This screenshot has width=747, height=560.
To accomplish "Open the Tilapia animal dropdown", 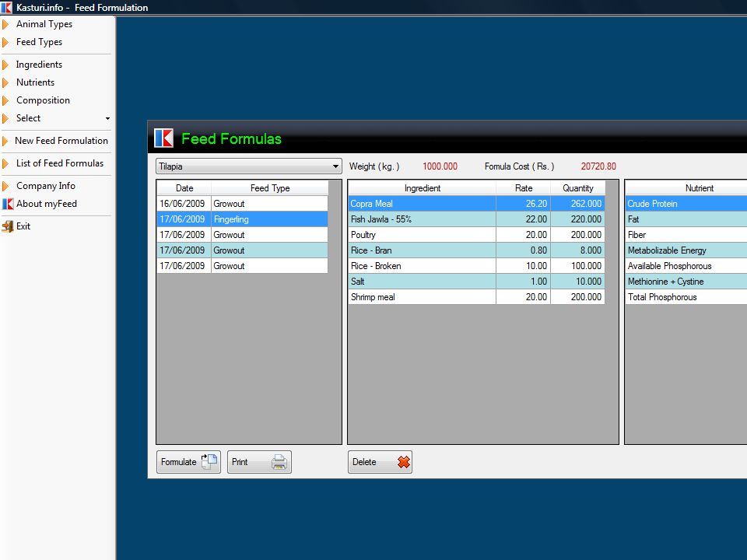I will (x=249, y=166).
